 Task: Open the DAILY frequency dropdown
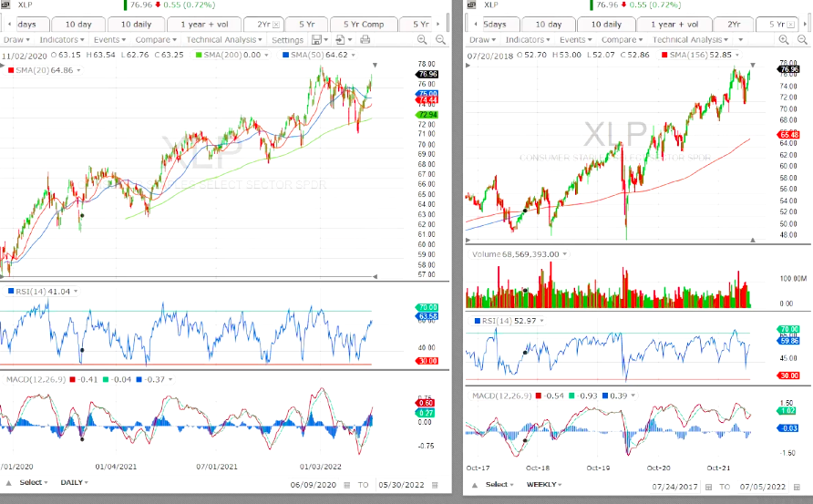click(74, 482)
